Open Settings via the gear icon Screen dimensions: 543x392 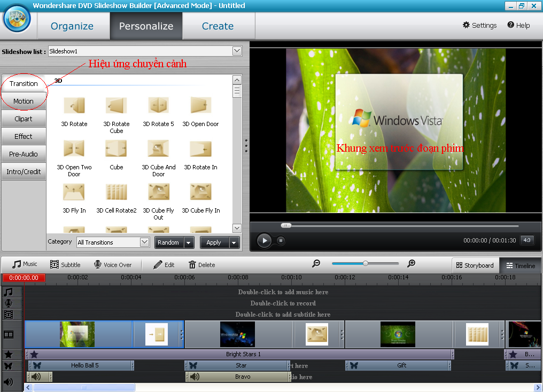pos(479,25)
